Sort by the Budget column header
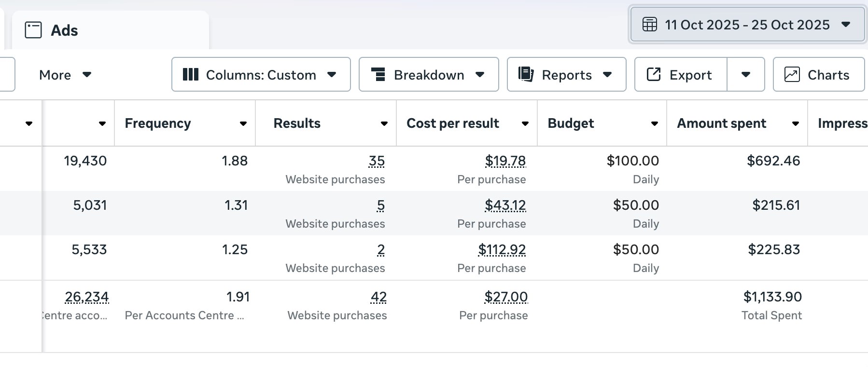This screenshot has height=381, width=868. [x=571, y=123]
